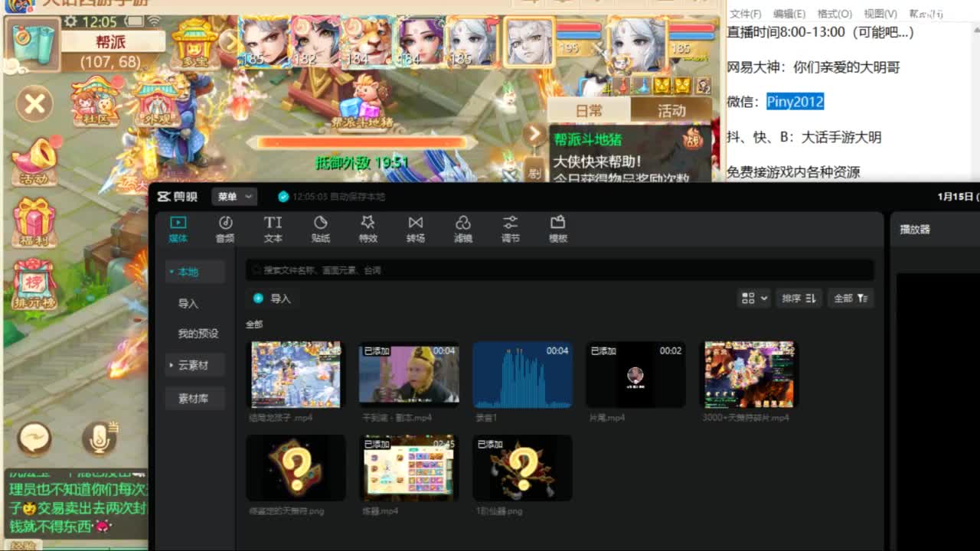
Task: Open the 编辑(E) menu in Notepad
Action: [789, 14]
